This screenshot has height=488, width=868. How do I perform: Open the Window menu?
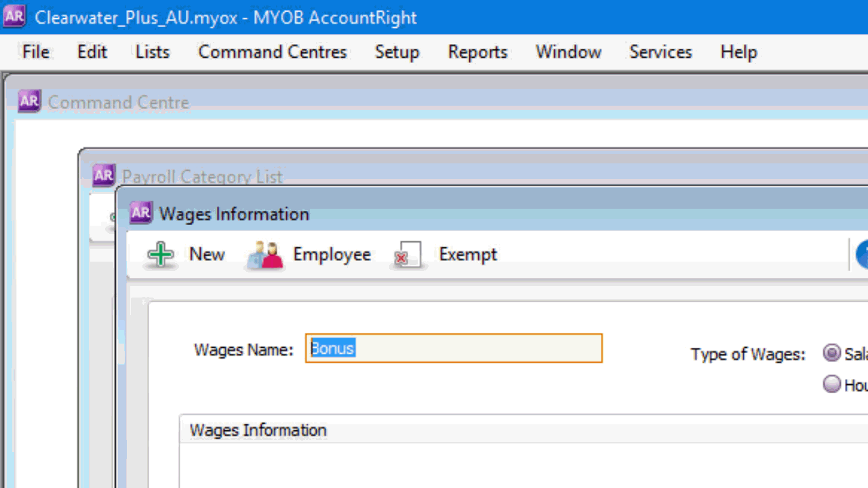tap(568, 52)
